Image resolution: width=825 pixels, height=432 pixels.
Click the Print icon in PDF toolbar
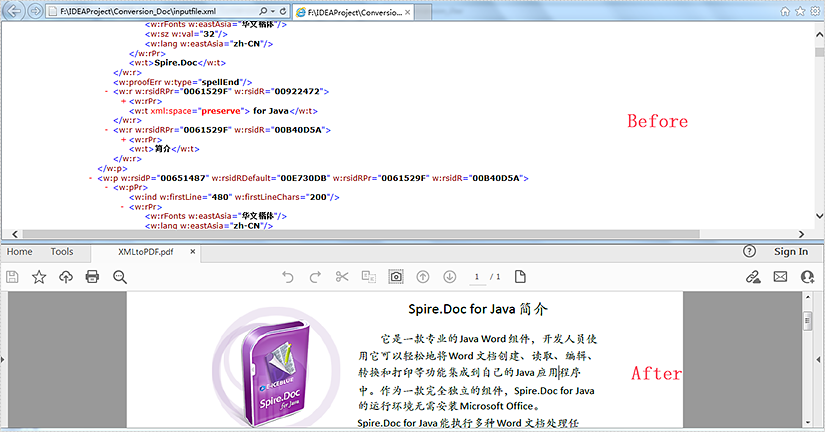pos(92,277)
